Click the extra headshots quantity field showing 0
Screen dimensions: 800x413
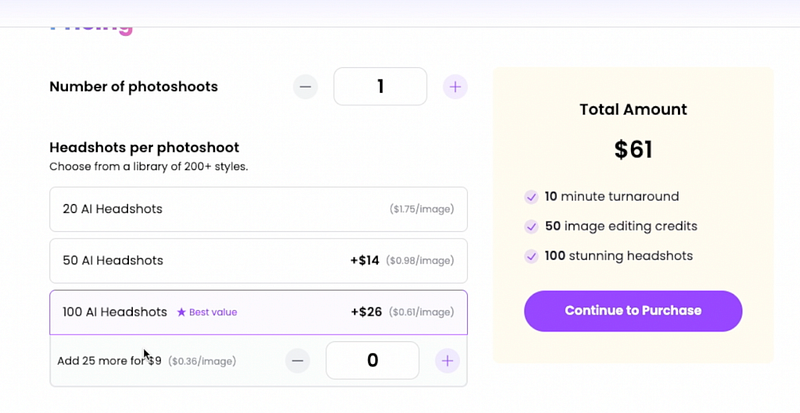click(x=372, y=360)
